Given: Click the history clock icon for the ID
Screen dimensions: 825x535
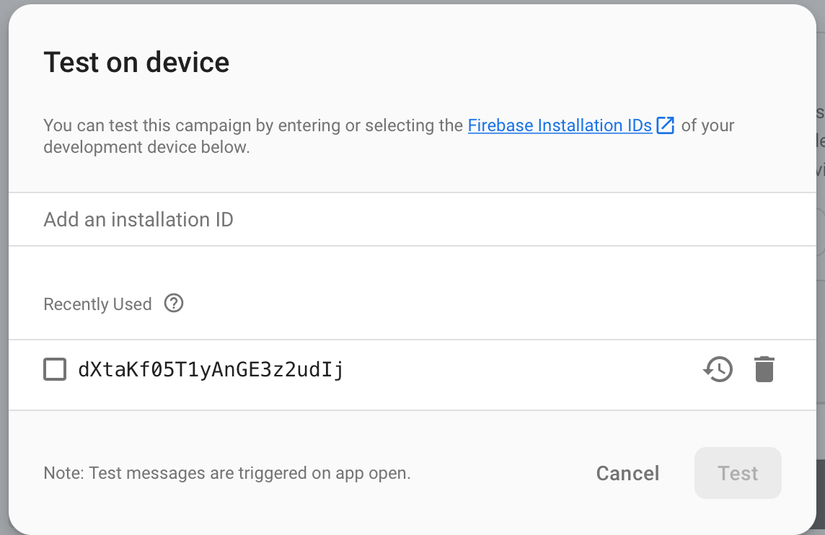Looking at the screenshot, I should click(x=718, y=370).
